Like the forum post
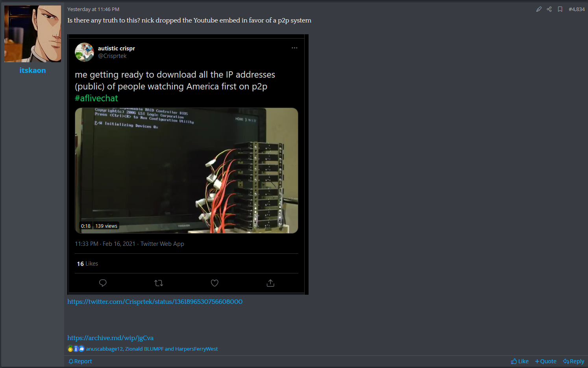This screenshot has height=368, width=588. [x=520, y=361]
